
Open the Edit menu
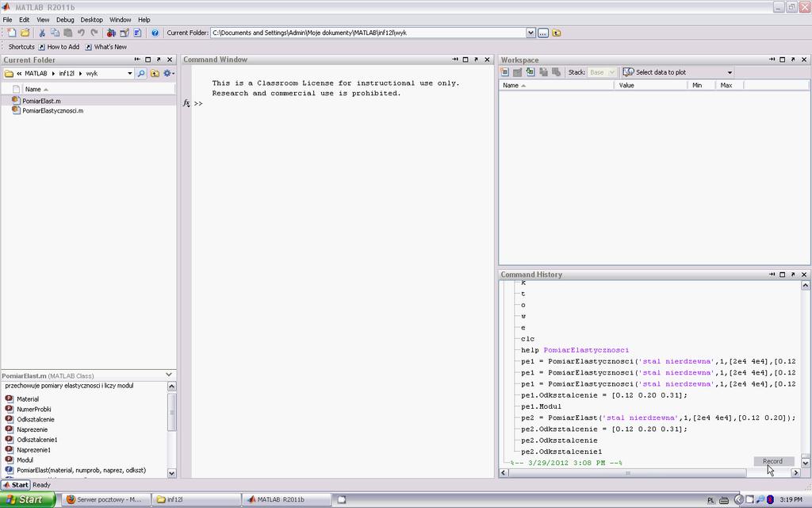[25, 20]
